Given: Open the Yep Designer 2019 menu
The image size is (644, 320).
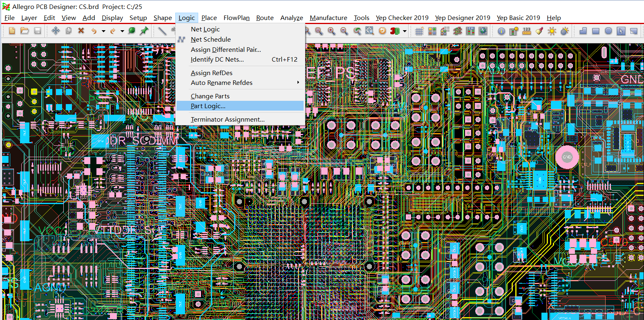Looking at the screenshot, I should [x=463, y=18].
